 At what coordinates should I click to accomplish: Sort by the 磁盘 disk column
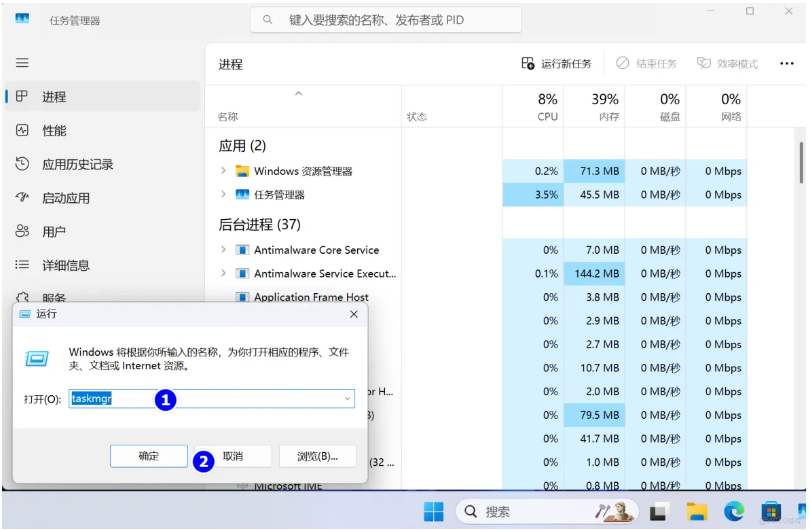[656, 107]
